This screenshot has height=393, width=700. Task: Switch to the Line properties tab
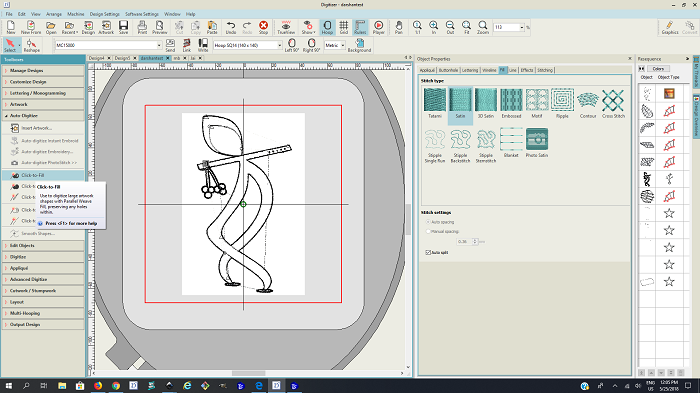point(512,70)
